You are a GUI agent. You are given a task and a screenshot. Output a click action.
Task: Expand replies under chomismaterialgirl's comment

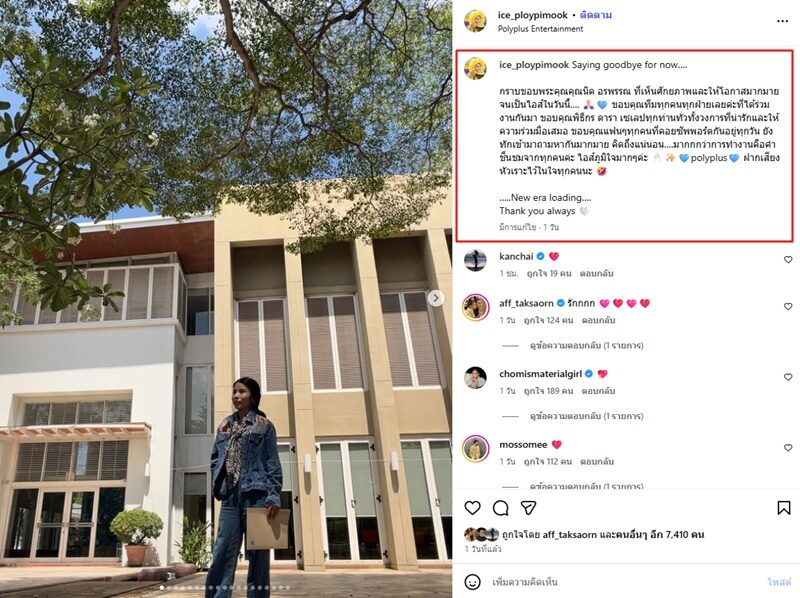(x=586, y=416)
